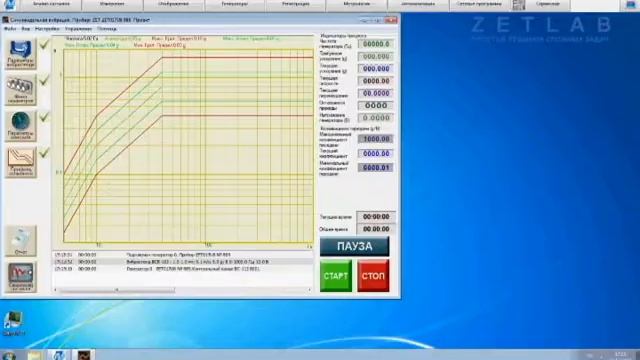This screenshot has width=640, height=360.
Task: Open the Генераторы section in ZETLAB panel
Action: 235,4
